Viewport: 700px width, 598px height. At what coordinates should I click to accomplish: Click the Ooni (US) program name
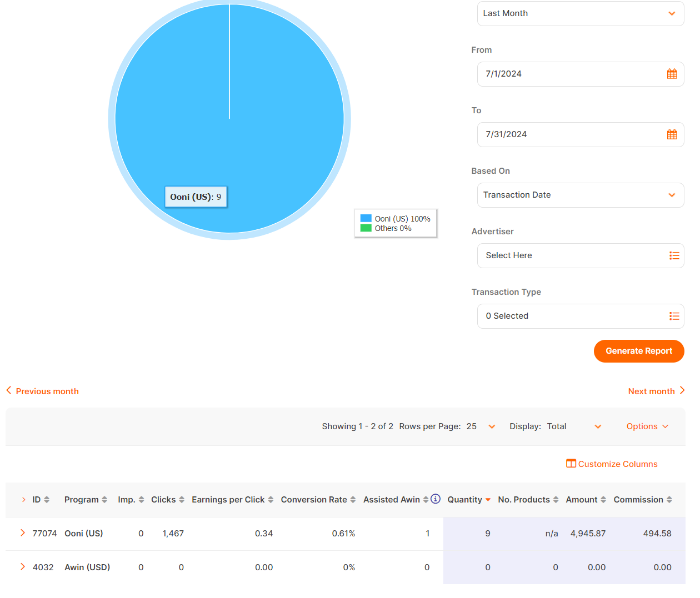tap(84, 534)
